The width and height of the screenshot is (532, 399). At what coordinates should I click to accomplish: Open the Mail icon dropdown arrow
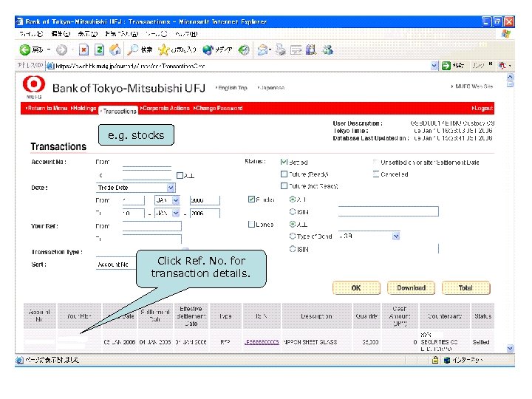click(x=270, y=50)
